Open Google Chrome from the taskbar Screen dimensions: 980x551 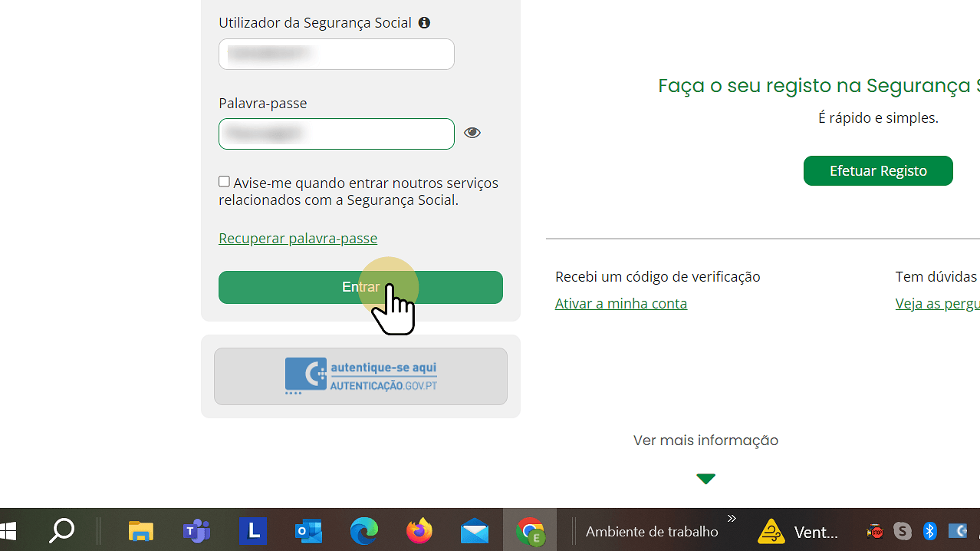click(x=530, y=530)
